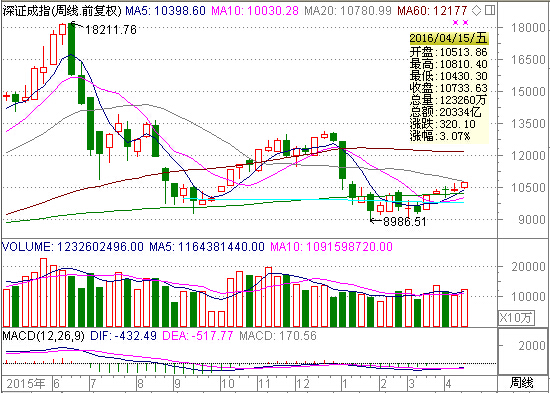Click the volume MA10: 1091598720.00 label
550x393 pixels.
331,247
